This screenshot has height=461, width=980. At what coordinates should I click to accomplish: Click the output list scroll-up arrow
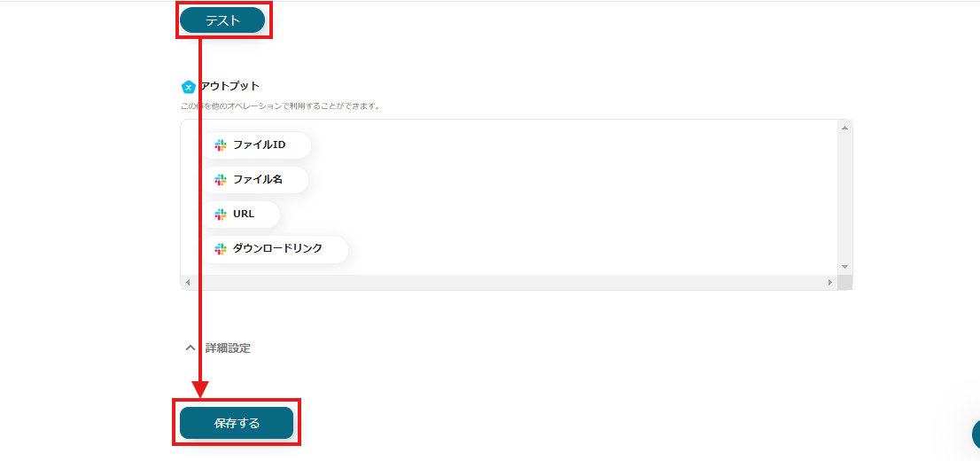[844, 128]
